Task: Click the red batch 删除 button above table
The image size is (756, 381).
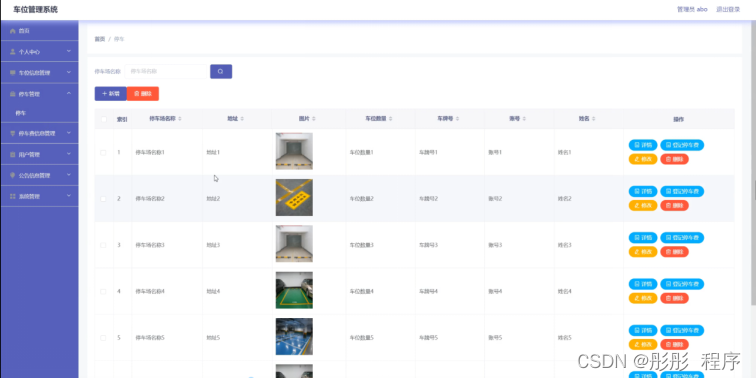Action: click(x=143, y=94)
